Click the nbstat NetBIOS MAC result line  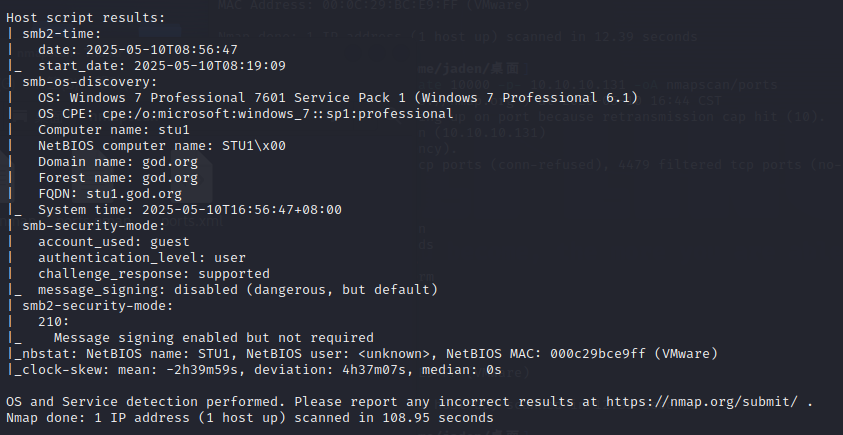pyautogui.click(x=362, y=354)
